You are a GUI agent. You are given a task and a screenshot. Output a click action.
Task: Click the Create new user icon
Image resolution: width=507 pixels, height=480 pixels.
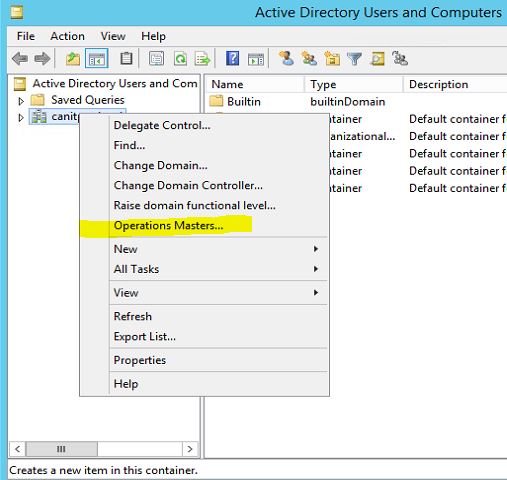point(286,58)
